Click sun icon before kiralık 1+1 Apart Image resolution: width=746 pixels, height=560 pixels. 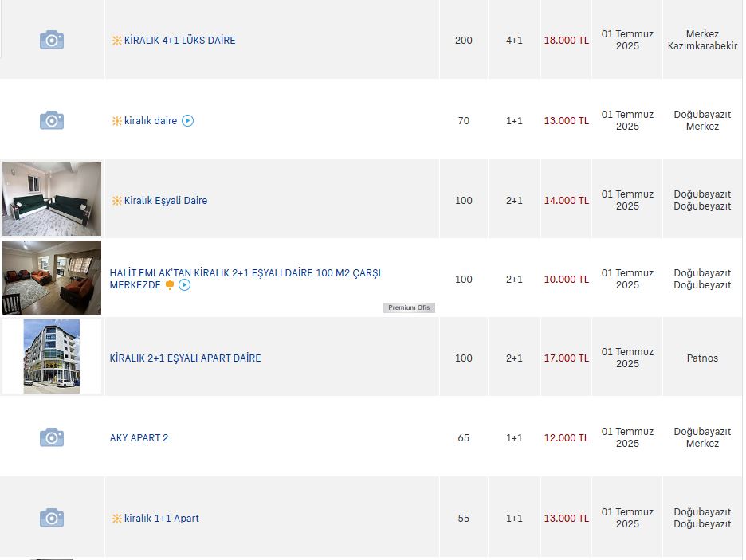point(116,518)
